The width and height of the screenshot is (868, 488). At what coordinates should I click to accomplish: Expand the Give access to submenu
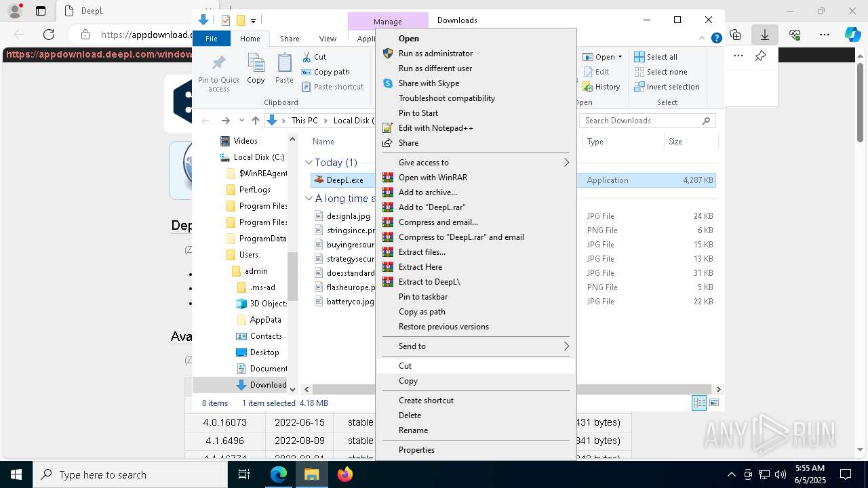point(475,163)
